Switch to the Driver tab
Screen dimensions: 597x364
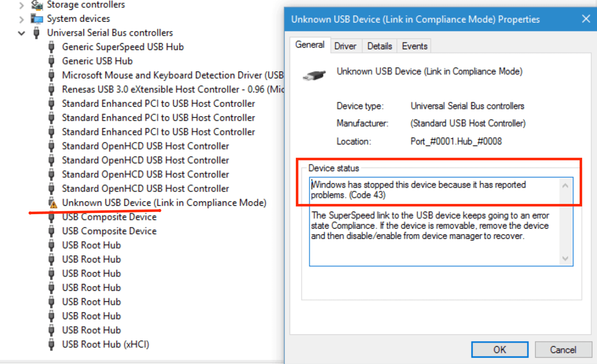(345, 46)
